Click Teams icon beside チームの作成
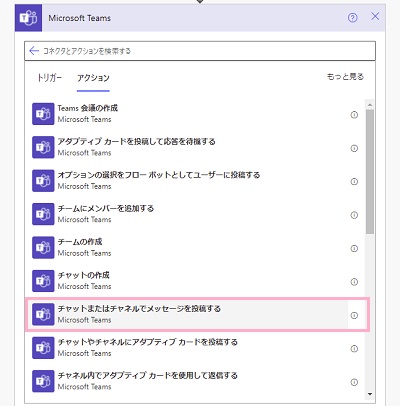Screen dimensions: 400x406 43,247
